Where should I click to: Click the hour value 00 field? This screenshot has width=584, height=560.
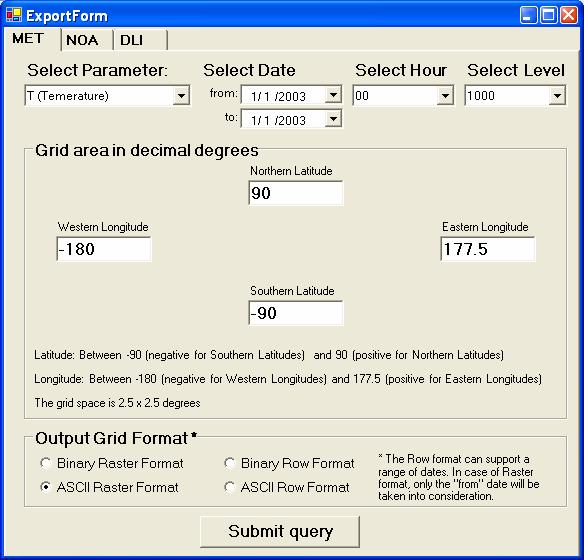pyautogui.click(x=395, y=96)
